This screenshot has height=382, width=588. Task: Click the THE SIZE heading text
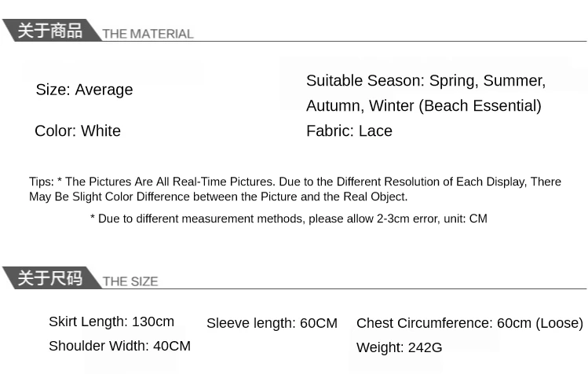click(130, 281)
